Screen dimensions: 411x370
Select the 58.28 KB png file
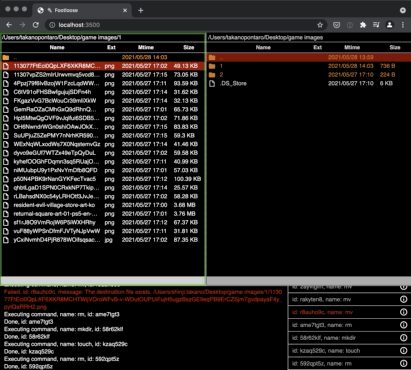point(103,196)
